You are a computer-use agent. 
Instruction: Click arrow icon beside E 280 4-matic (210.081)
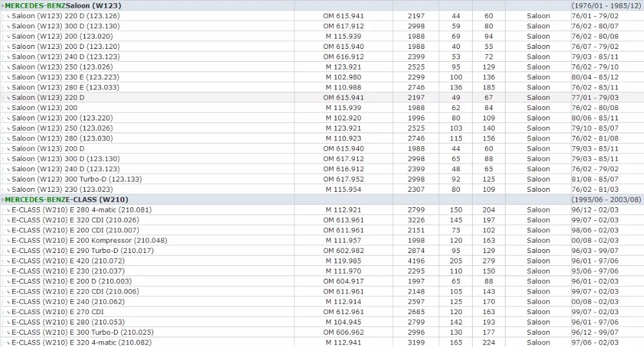(8, 211)
